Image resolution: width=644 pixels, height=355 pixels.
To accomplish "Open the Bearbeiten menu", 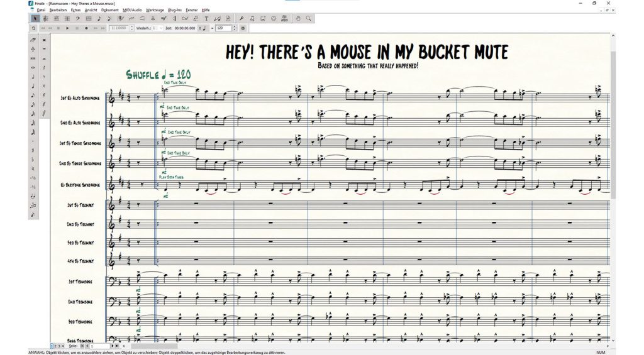I will coord(58,10).
